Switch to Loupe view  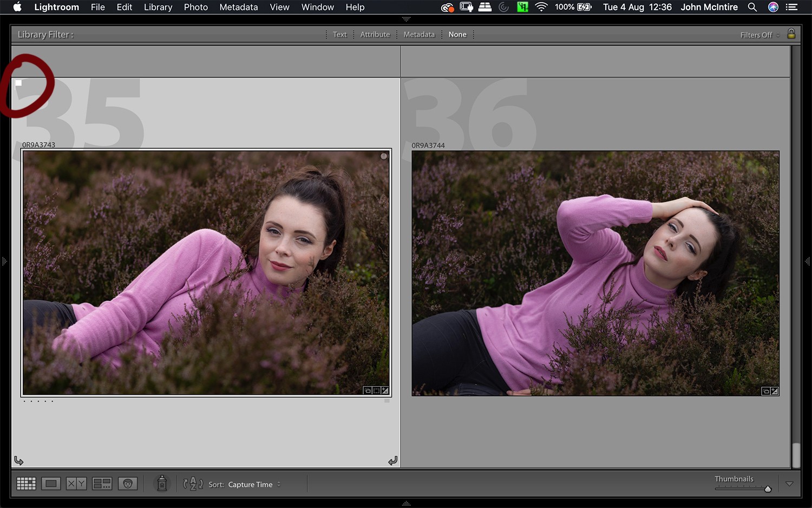tap(51, 483)
